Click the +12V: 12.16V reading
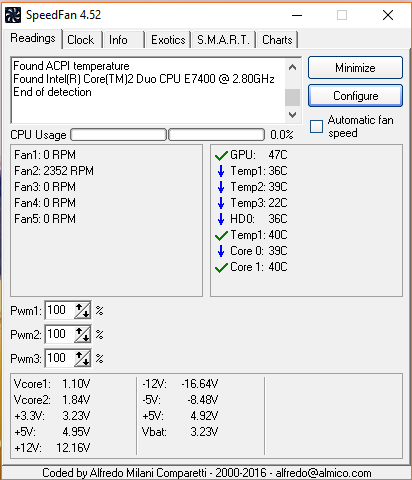Image resolution: width=412 pixels, height=480 pixels. (52, 448)
